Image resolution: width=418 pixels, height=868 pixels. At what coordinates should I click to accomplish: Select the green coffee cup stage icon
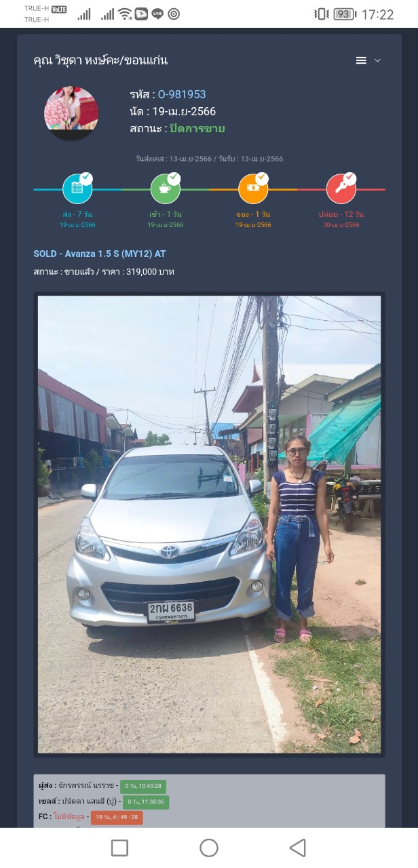click(x=165, y=189)
